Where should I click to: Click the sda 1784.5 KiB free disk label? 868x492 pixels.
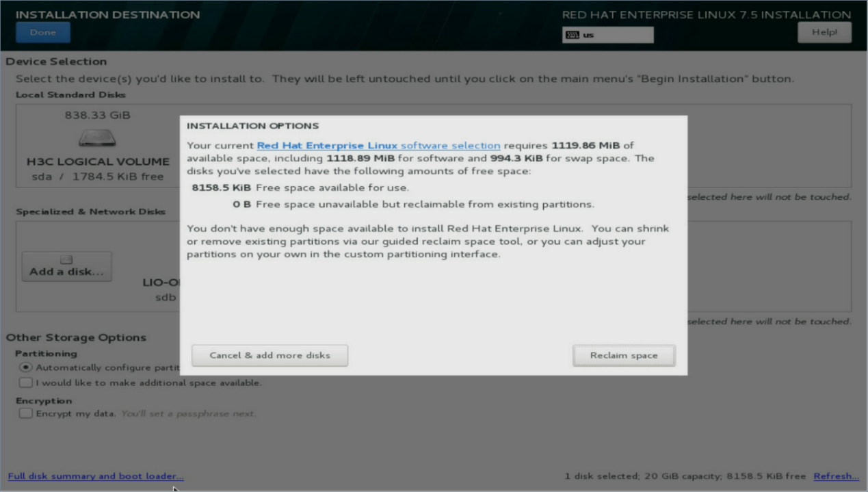tap(98, 177)
